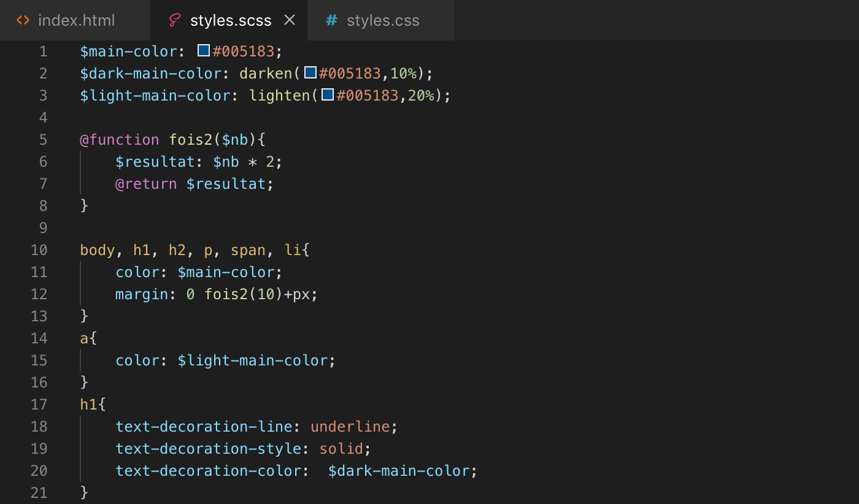This screenshot has height=504, width=859.
Task: Click the HTML brackets icon on index.html tab
Action: pos(23,20)
